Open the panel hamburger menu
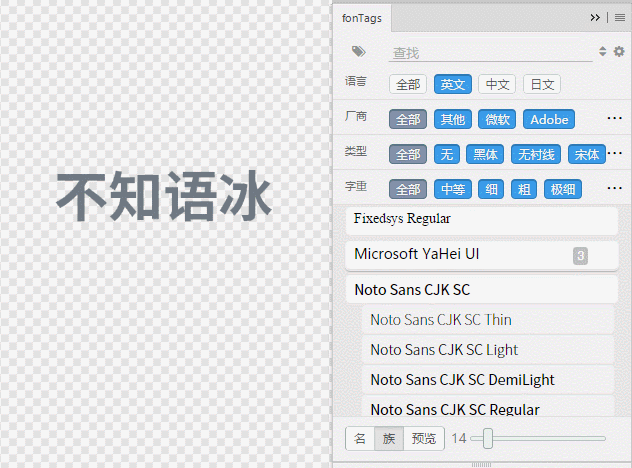Viewport: 632px width, 468px height. tap(620, 18)
